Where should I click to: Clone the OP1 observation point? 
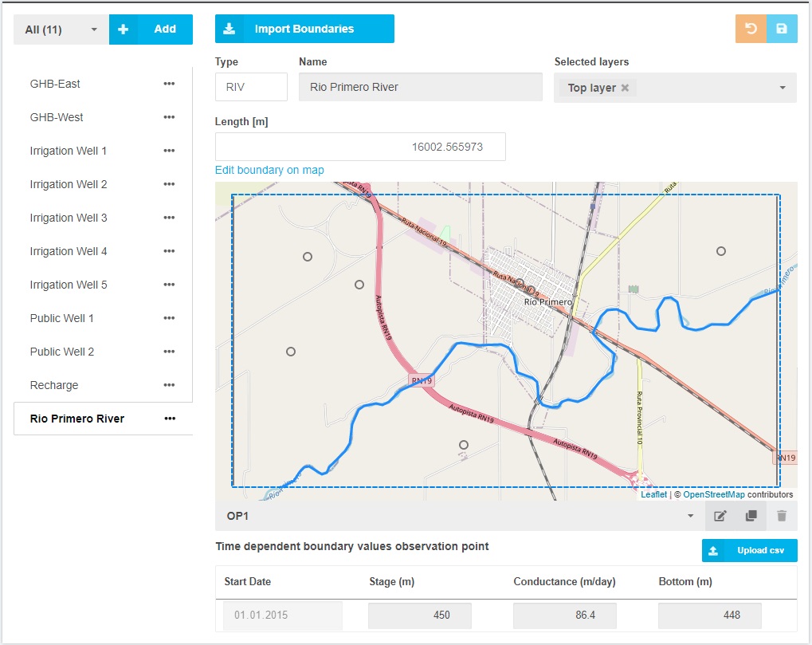coord(750,516)
